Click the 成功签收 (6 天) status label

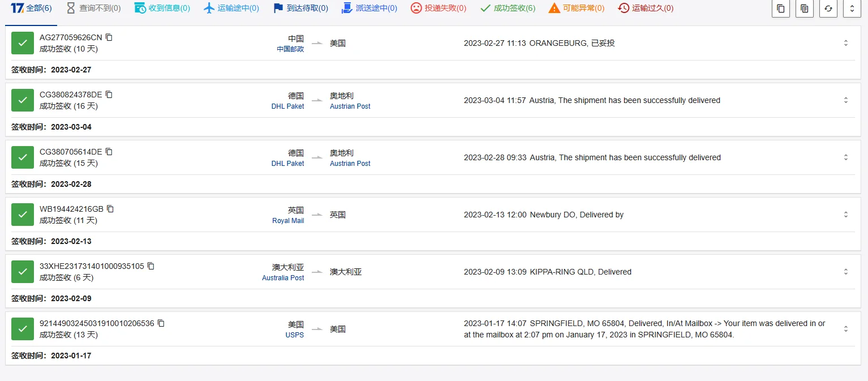tap(66, 278)
